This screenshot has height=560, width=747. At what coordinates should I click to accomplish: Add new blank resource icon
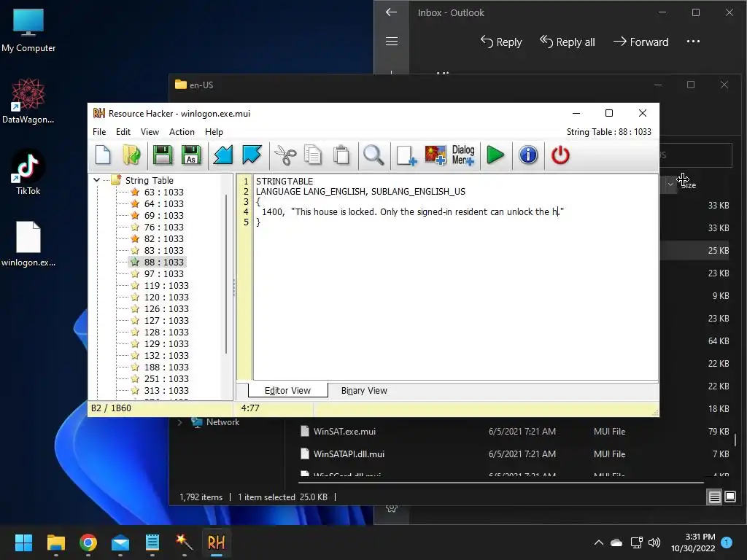tap(406, 155)
